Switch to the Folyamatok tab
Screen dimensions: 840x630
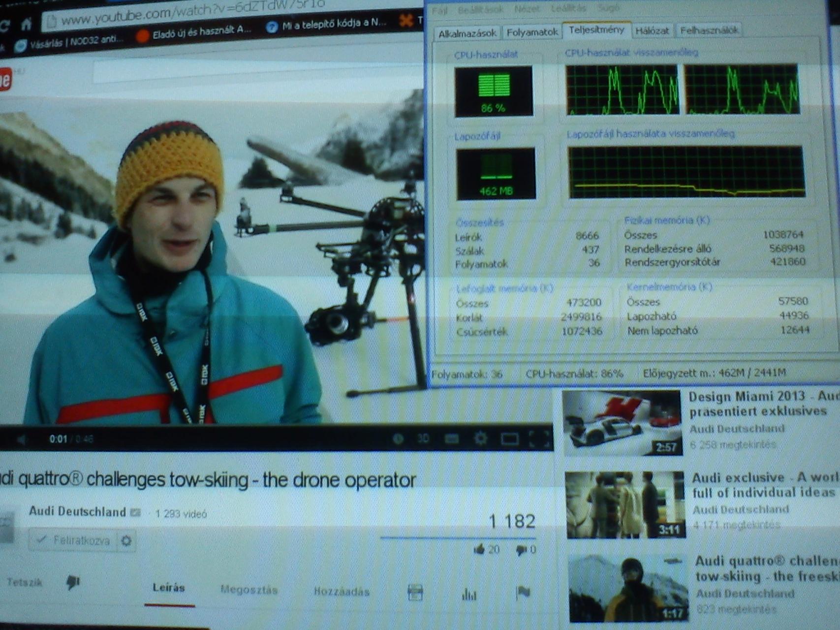click(x=532, y=32)
